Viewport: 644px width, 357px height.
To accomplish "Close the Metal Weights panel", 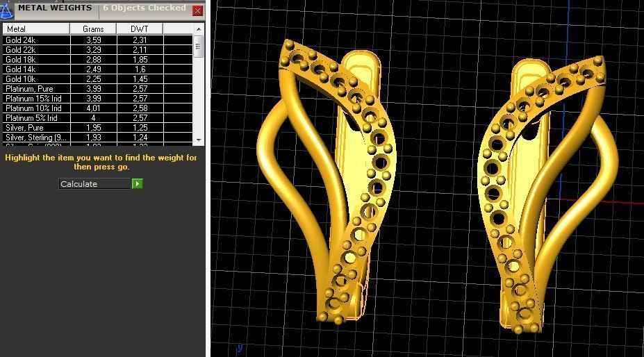I will [x=197, y=10].
